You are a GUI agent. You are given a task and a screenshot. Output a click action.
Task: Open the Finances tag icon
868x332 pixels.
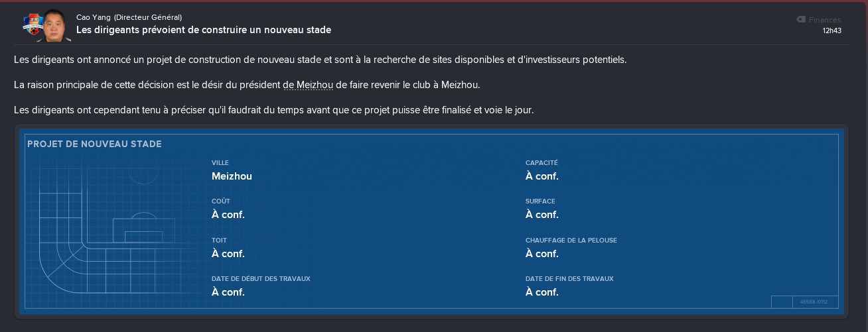[801, 20]
